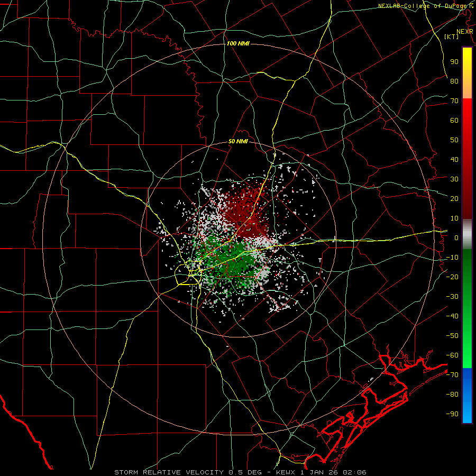Screen dimensions: 476x476
Task: Click the -70 value on velocity scale
Action: (x=452, y=374)
